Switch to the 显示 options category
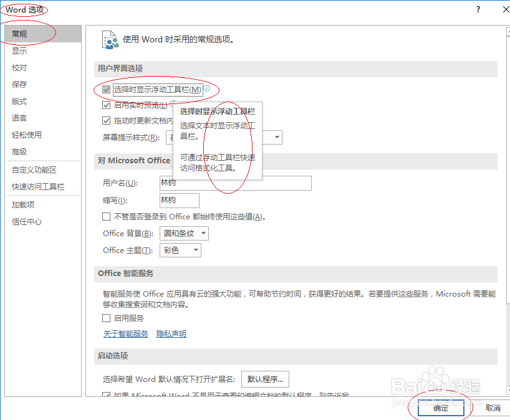The image size is (510, 420). pos(19,50)
